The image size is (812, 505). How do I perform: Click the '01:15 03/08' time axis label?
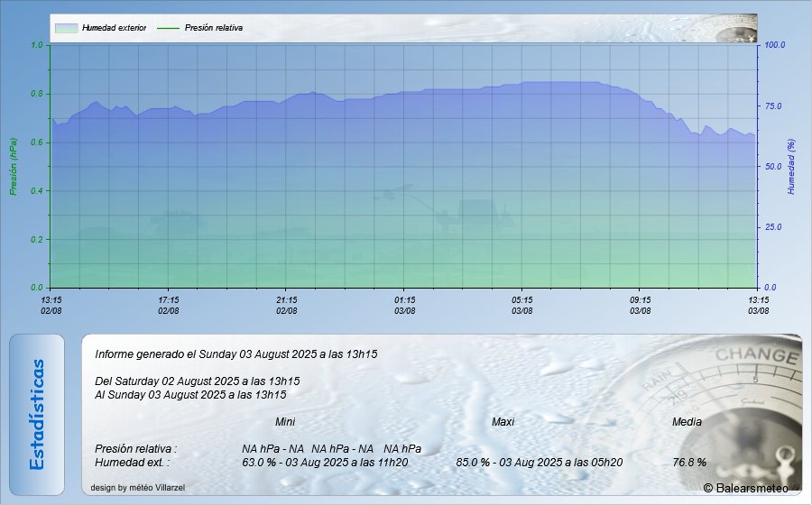click(x=404, y=306)
